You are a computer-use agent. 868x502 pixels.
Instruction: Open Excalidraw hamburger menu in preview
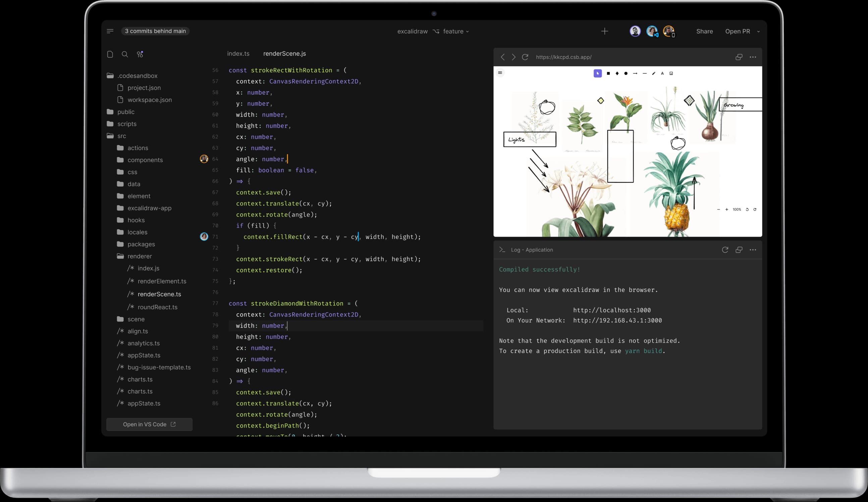pos(500,73)
